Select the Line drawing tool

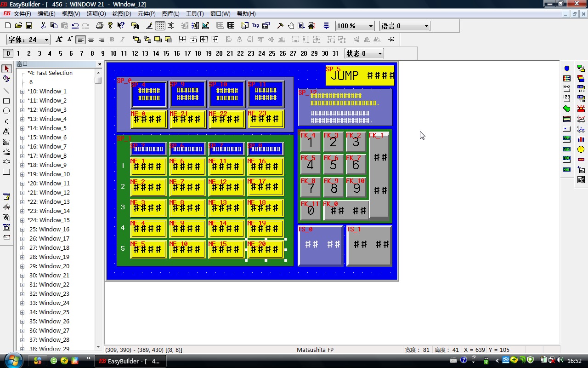(6, 91)
